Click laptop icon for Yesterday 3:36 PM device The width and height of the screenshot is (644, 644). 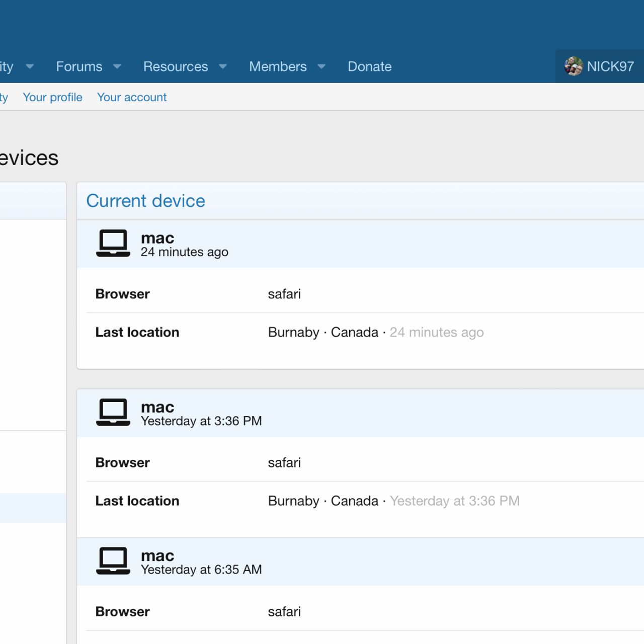pos(113,413)
